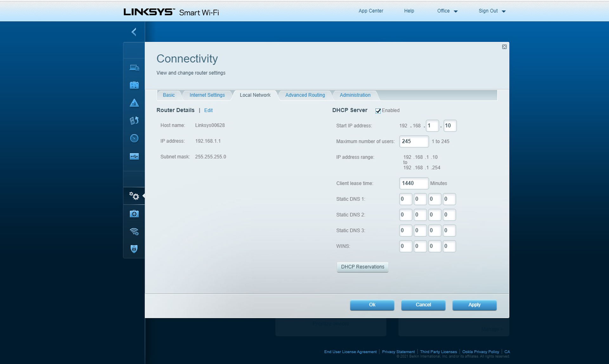609x364 pixels.
Task: Open the Guest Access suitcase icon
Action: [x=134, y=85]
